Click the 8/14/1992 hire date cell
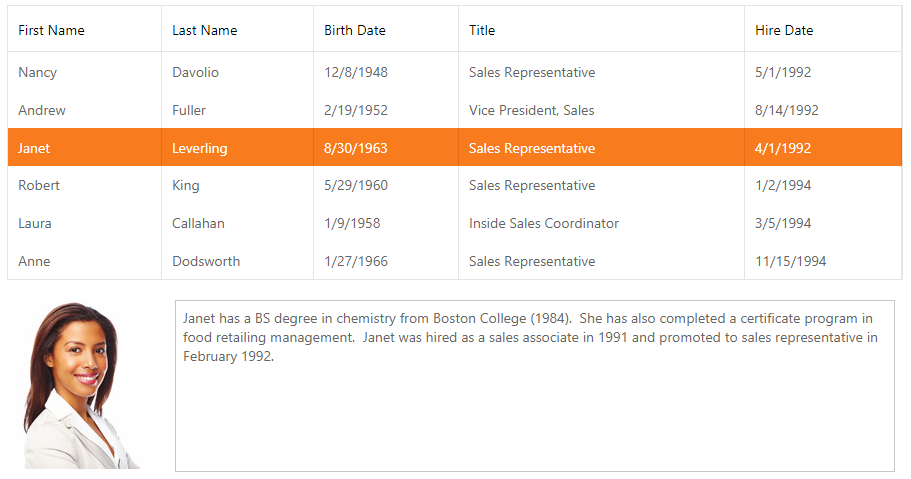Screen dimensions: 911x479 click(823, 110)
